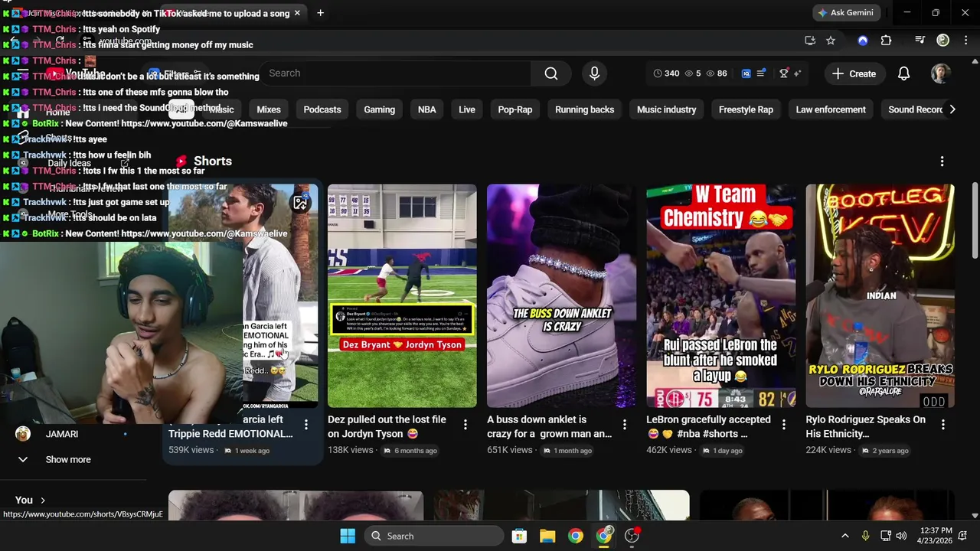980x551 pixels.
Task: Open the W Team Chemistry short thumbnail
Action: coord(720,295)
